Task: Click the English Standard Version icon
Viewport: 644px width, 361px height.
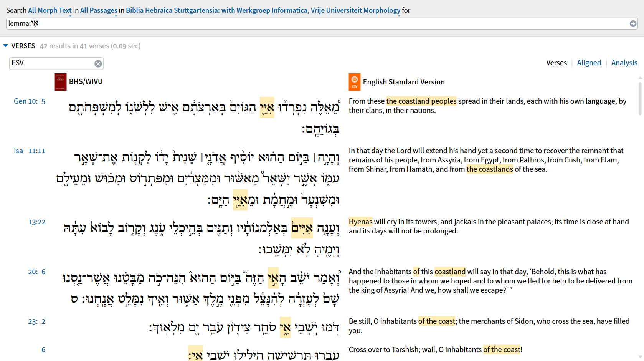Action: (355, 82)
